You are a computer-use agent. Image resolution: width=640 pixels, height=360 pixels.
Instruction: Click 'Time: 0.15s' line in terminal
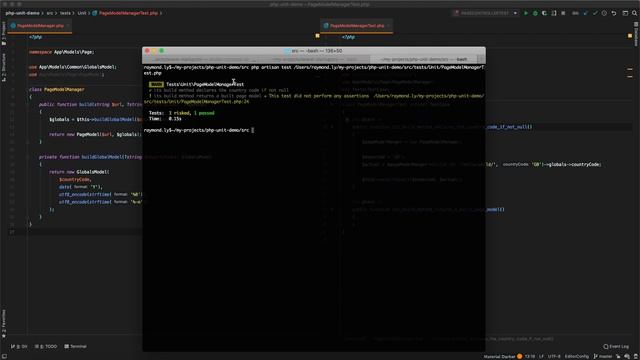pos(165,119)
